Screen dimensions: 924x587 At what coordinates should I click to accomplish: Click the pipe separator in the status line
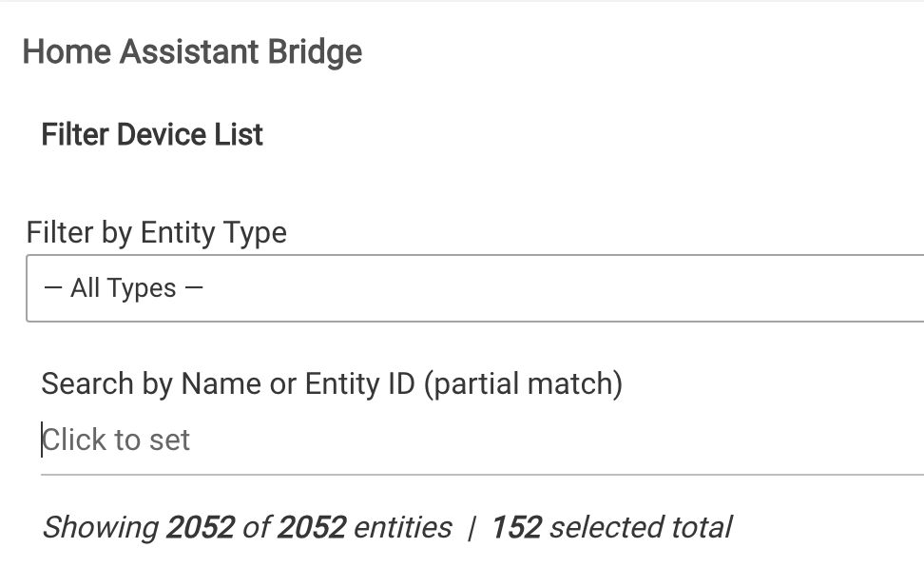pos(472,528)
